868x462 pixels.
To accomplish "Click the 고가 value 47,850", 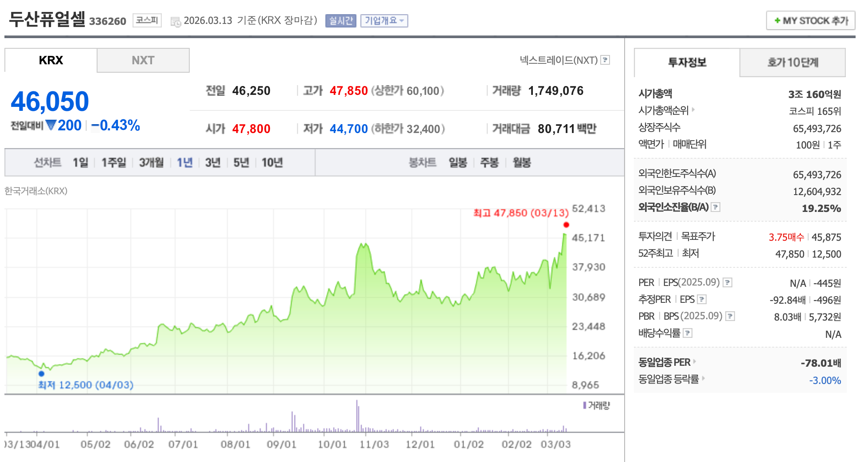I will [x=349, y=91].
